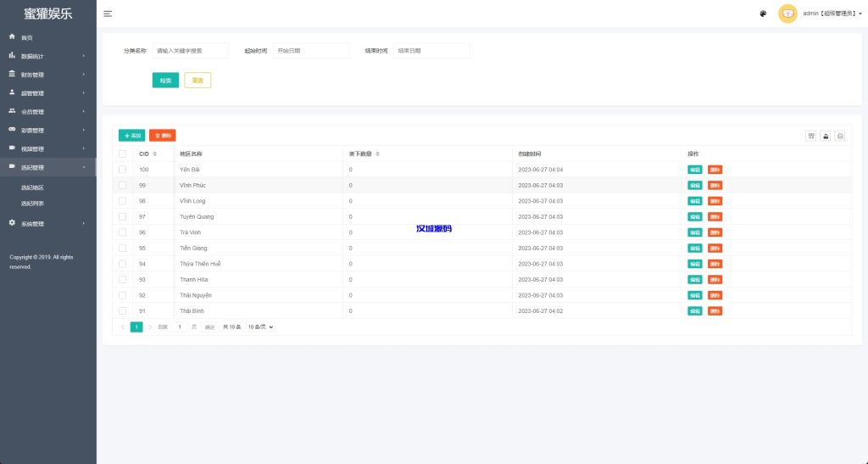Sort the table by the CID column
868x464 pixels.
(154, 154)
